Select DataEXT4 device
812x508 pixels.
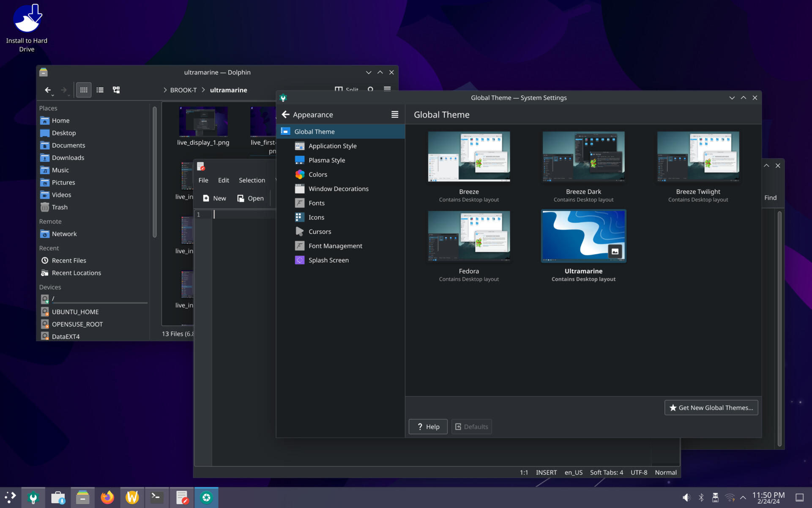[x=93, y=336]
